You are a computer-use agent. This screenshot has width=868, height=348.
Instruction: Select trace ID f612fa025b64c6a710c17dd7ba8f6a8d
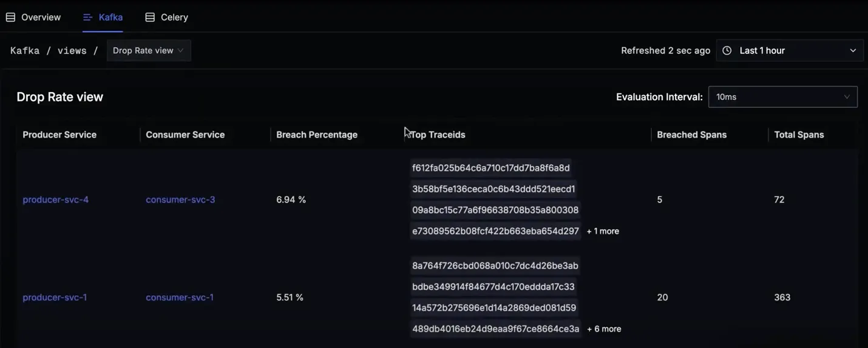490,168
